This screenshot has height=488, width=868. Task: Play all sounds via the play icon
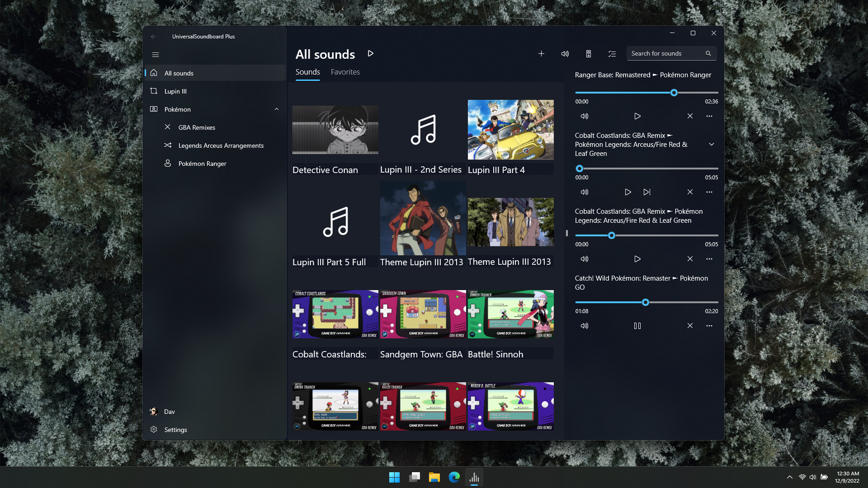click(371, 53)
